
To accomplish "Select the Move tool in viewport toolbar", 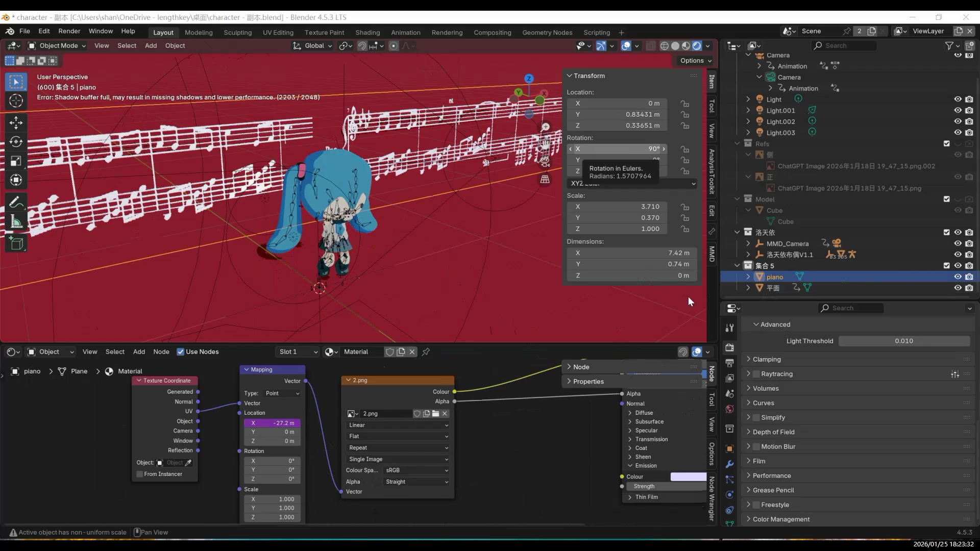I will point(16,122).
